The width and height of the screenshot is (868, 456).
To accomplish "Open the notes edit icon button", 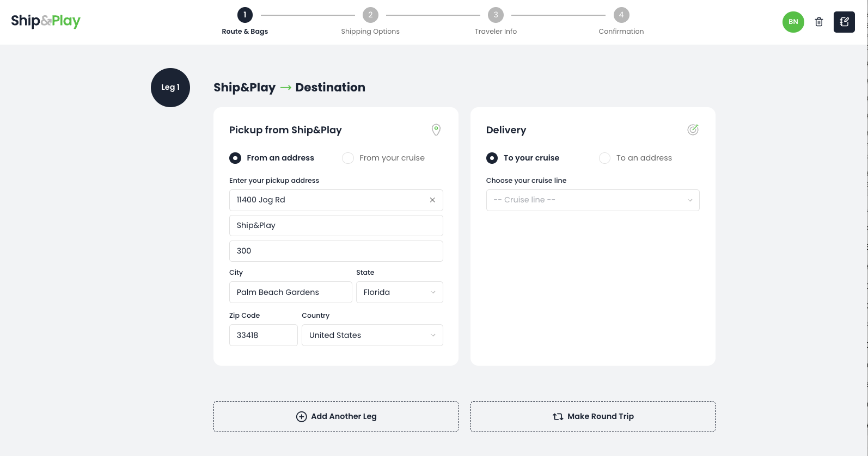I will 844,22.
